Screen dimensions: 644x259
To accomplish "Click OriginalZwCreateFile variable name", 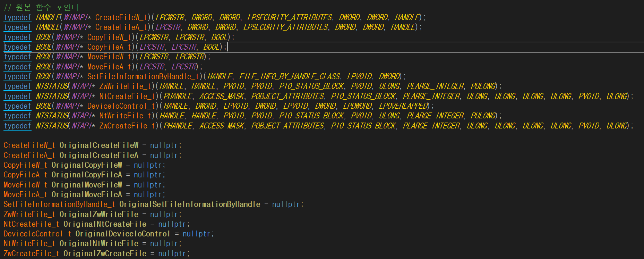I will [x=105, y=253].
